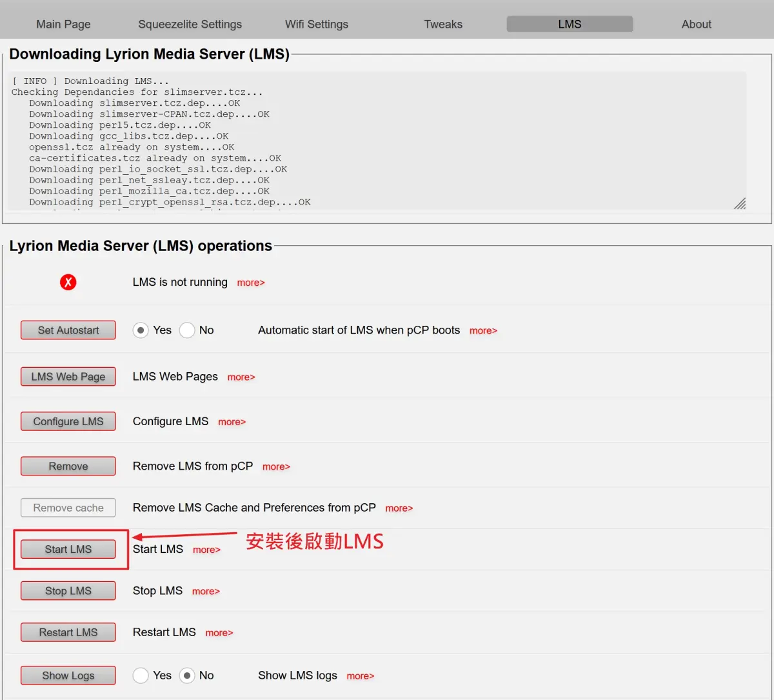
Task: Select the LMS tab
Action: pos(570,24)
